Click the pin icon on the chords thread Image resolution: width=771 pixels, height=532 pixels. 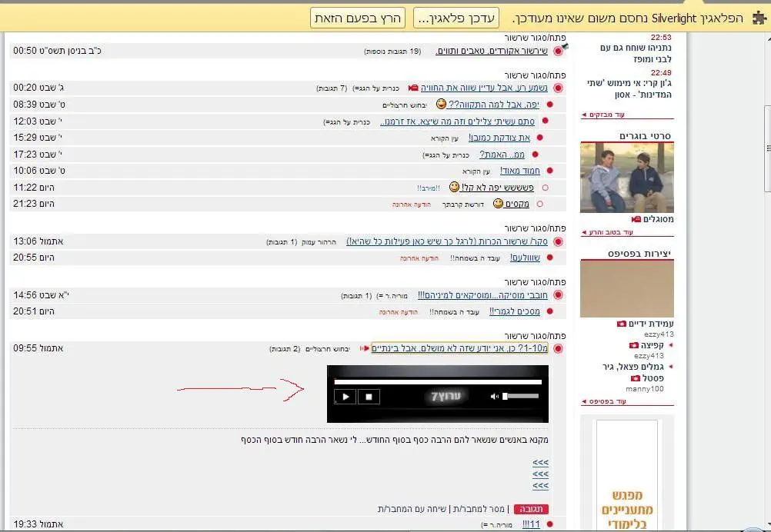(564, 47)
